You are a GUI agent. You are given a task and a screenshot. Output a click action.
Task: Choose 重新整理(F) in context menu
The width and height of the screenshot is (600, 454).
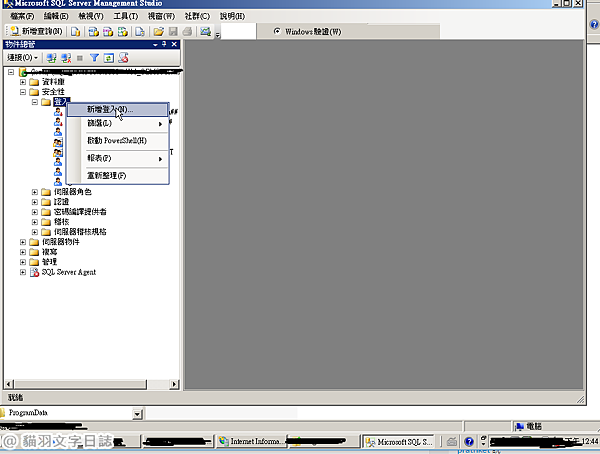(117, 176)
